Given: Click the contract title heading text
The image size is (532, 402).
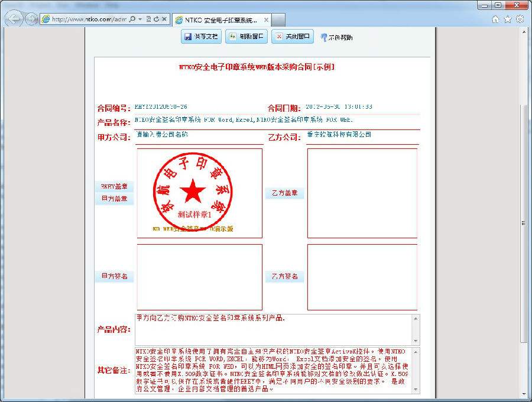Looking at the screenshot, I should pyautogui.click(x=257, y=67).
